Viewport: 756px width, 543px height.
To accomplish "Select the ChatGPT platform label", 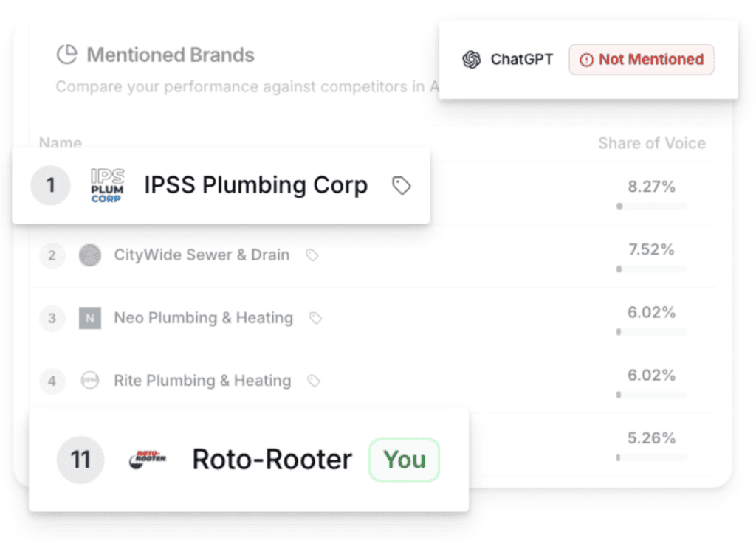I will pyautogui.click(x=521, y=60).
